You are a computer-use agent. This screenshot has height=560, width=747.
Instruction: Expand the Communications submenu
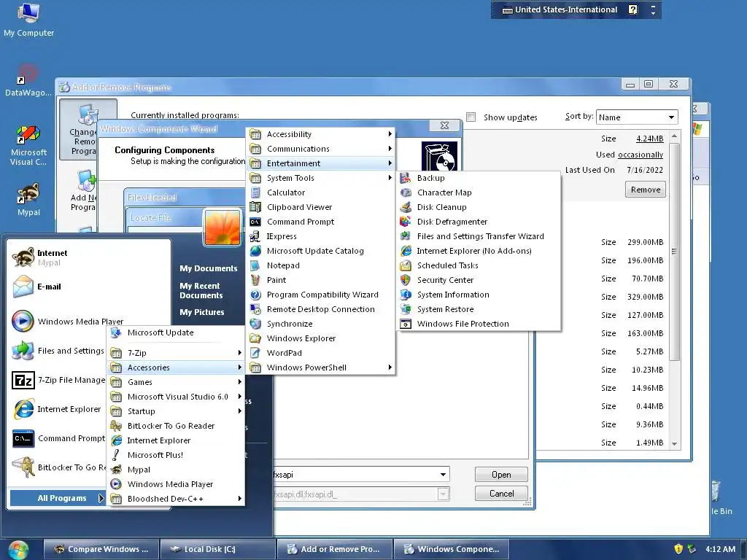pyautogui.click(x=321, y=149)
